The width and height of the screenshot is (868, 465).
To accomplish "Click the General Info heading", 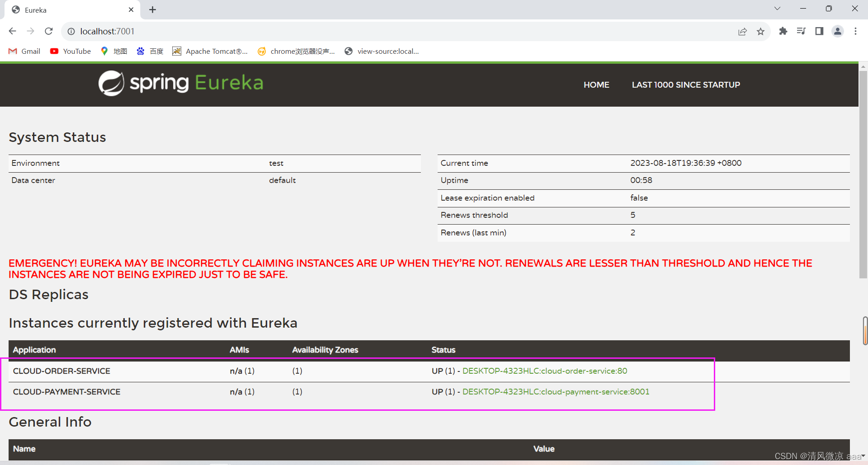I will point(50,422).
